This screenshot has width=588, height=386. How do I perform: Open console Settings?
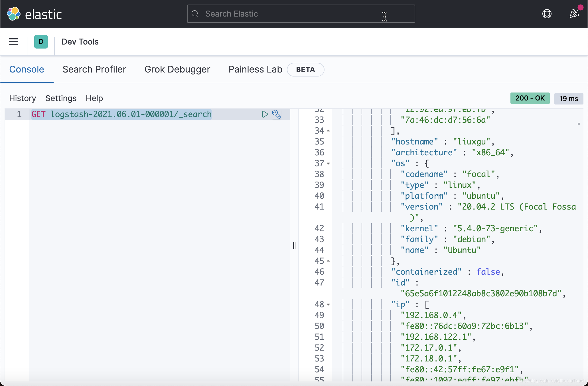point(61,98)
